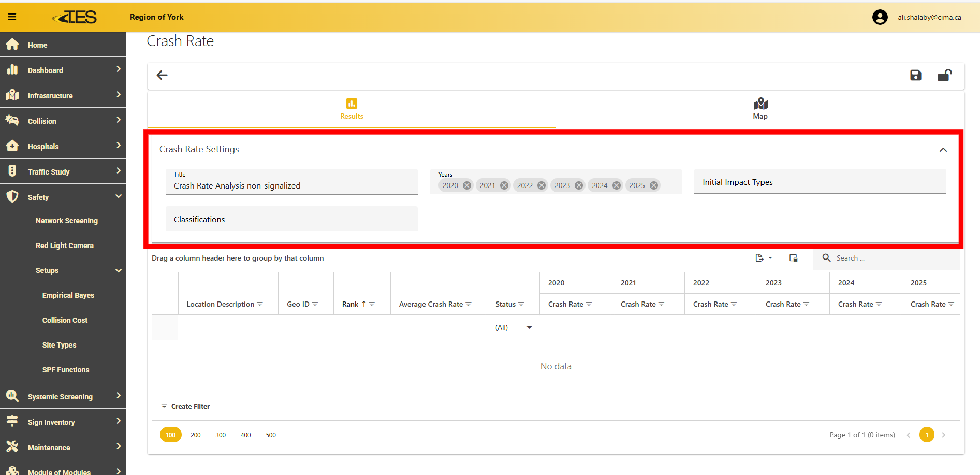Open Initial Impact Types selector
Screen dimensions: 980x475
pyautogui.click(x=820, y=182)
